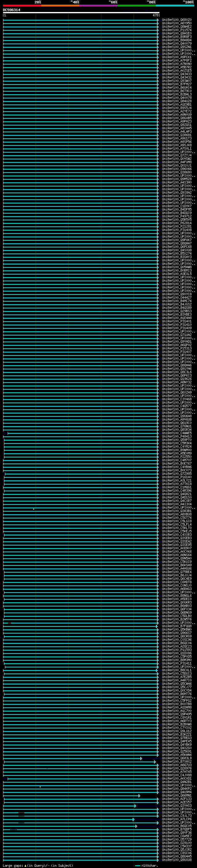Select hit label UniRef100_A7TKC8
The width and height of the screenshot is (197, 868).
(176, 484)
